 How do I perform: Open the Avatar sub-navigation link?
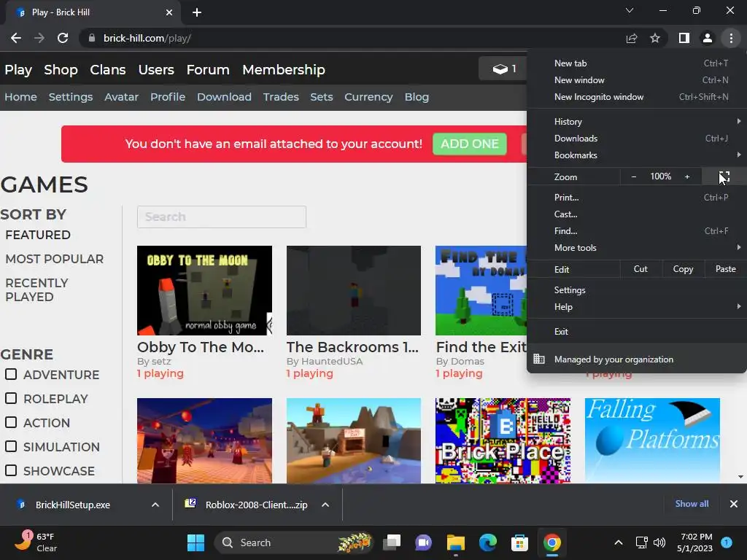(x=122, y=97)
